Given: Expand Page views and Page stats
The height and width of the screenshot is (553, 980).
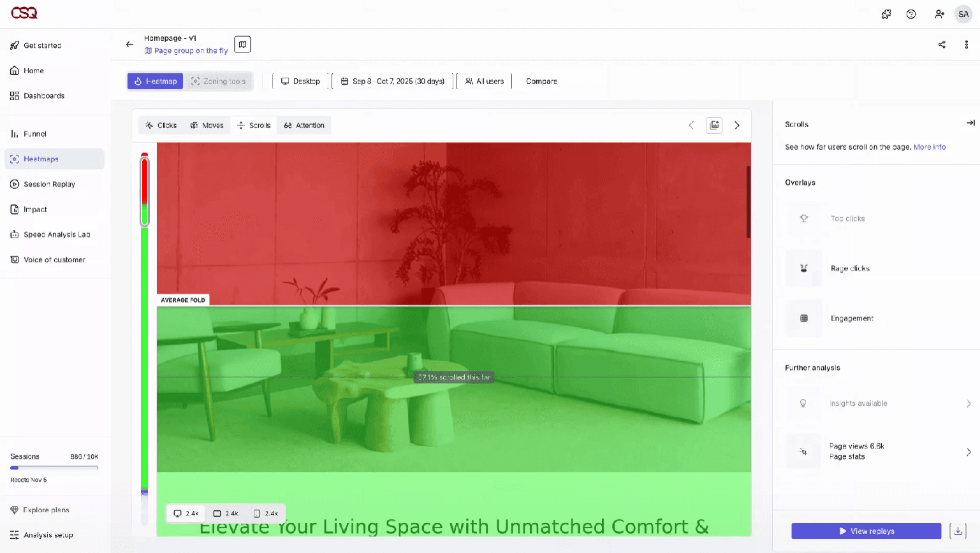Looking at the screenshot, I should [879, 452].
